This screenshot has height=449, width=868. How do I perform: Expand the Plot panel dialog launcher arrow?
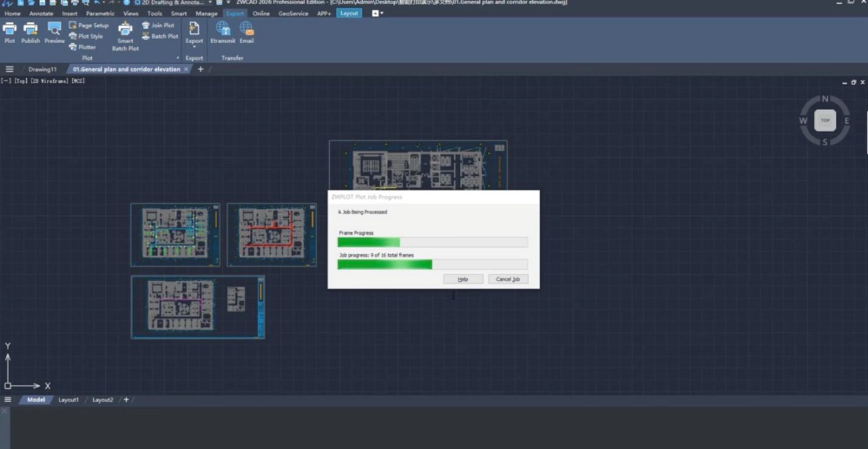click(x=178, y=58)
